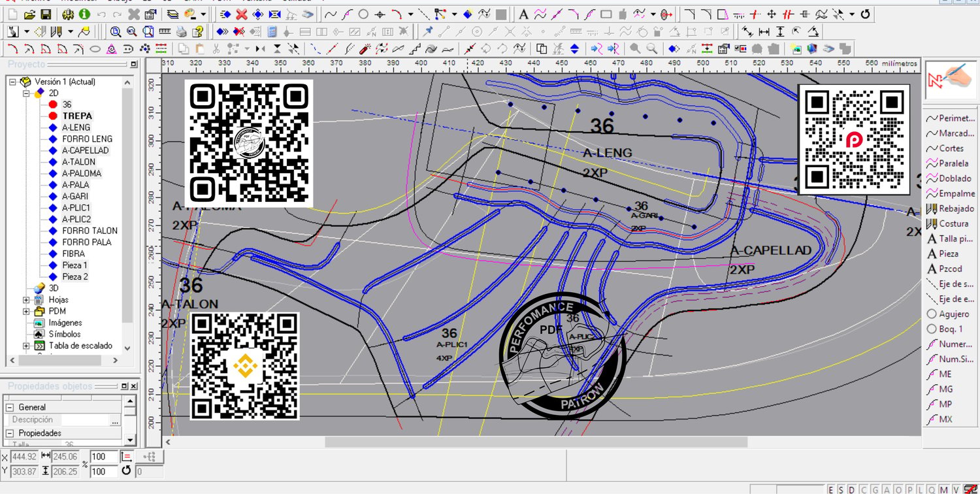Click the pink spiral triangle icon
Screen dimensions: 980x494
(112, 48)
